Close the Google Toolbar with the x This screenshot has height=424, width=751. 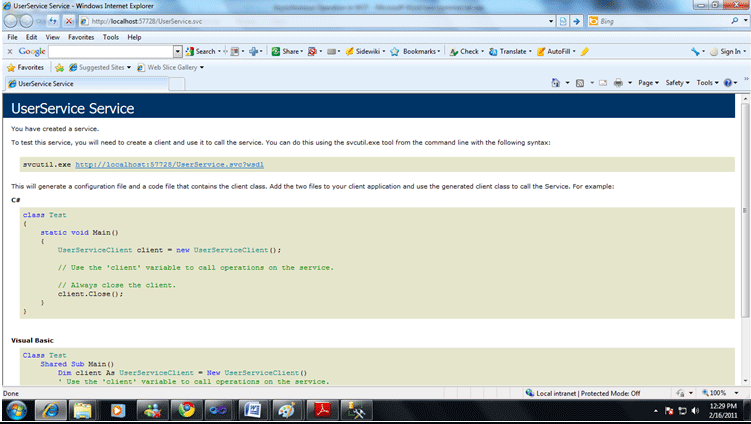click(10, 51)
